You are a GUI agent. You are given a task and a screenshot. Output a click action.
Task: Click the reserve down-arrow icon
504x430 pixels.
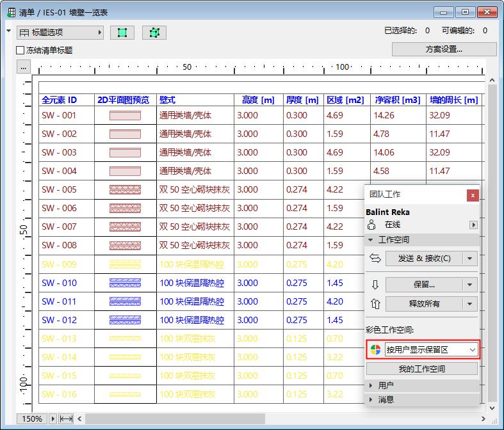click(x=375, y=285)
